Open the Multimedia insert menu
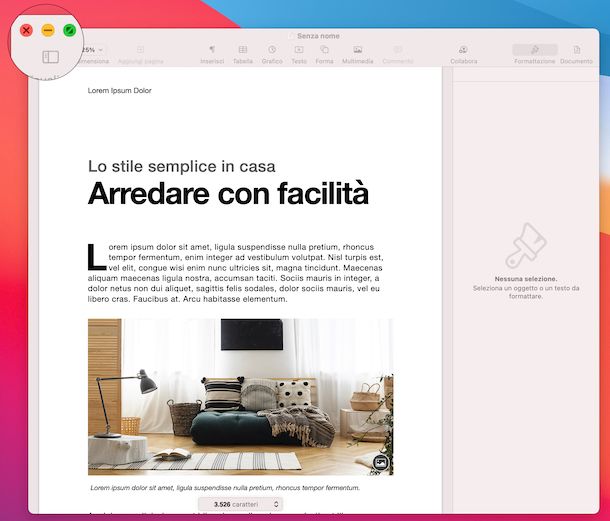 point(358,54)
